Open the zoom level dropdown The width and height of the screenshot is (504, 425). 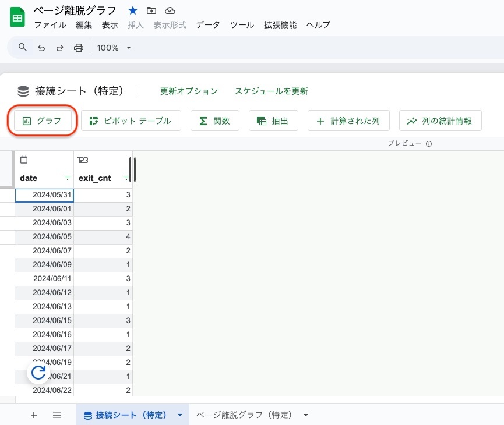click(113, 47)
